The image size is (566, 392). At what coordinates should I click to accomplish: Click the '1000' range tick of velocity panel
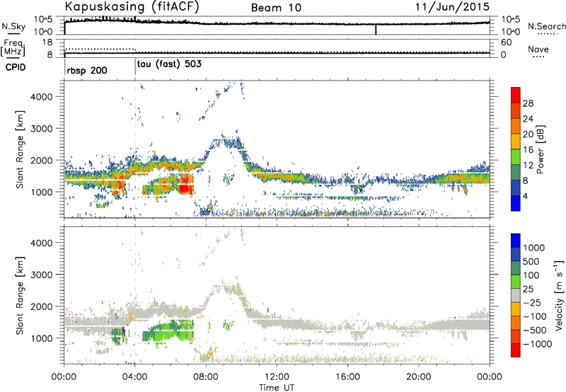coord(42,338)
